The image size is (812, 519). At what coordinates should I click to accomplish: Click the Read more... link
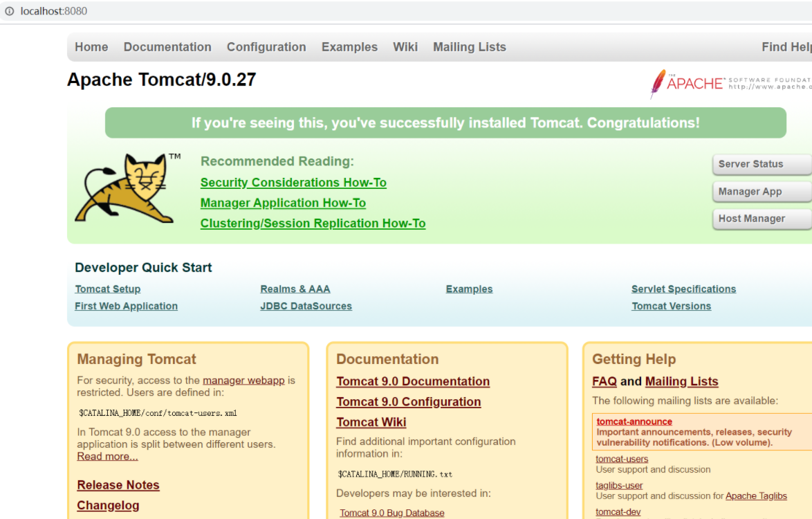(x=107, y=456)
